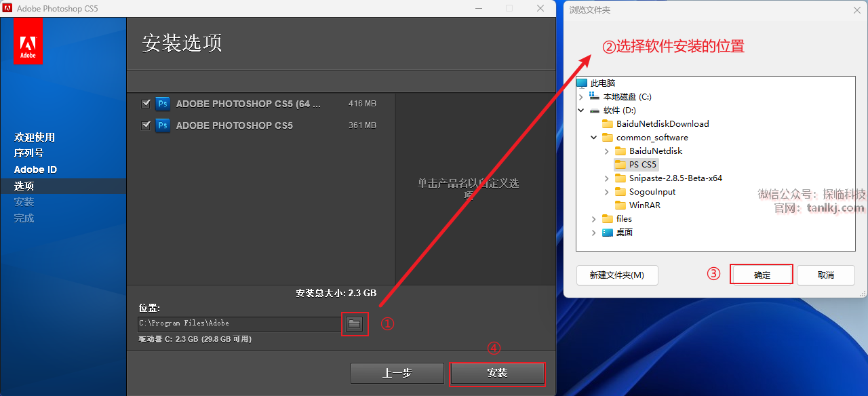Click the SogouInput folder icon
Image resolution: width=868 pixels, height=396 pixels.
click(620, 191)
